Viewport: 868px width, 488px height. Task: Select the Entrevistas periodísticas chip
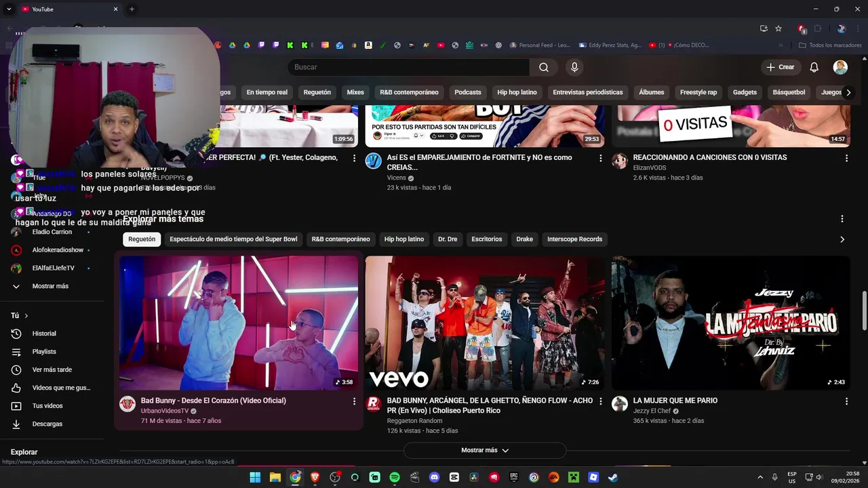point(587,92)
